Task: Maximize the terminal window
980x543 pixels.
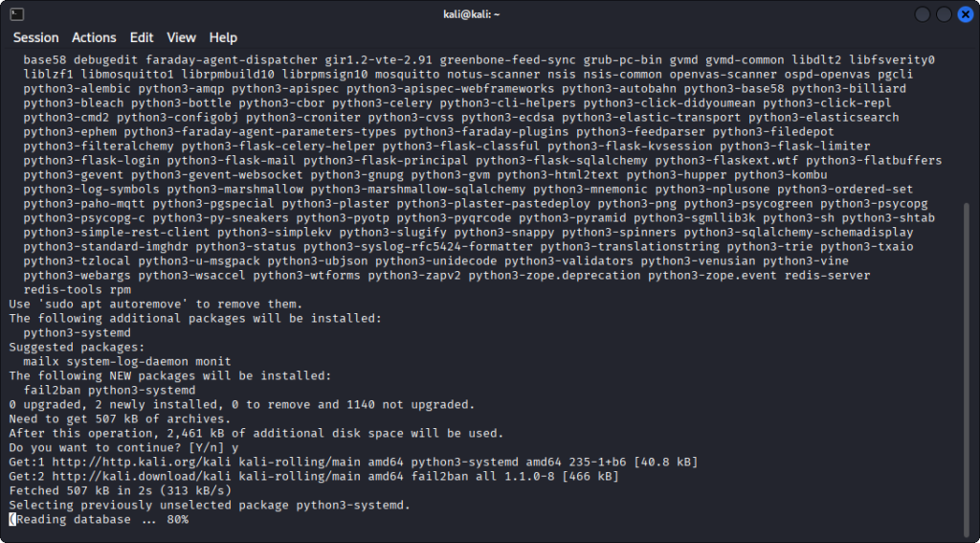Action: coord(944,14)
